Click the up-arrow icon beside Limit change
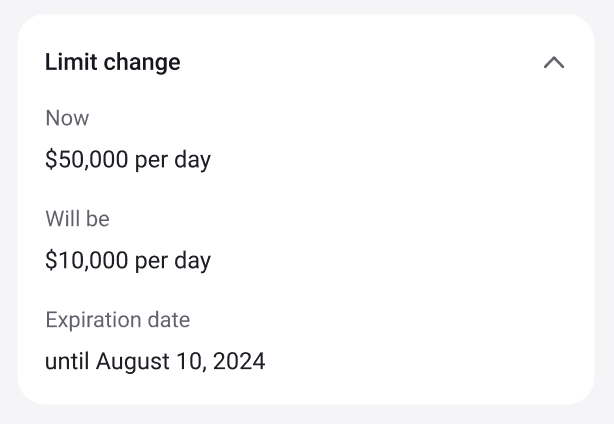 pyautogui.click(x=553, y=63)
